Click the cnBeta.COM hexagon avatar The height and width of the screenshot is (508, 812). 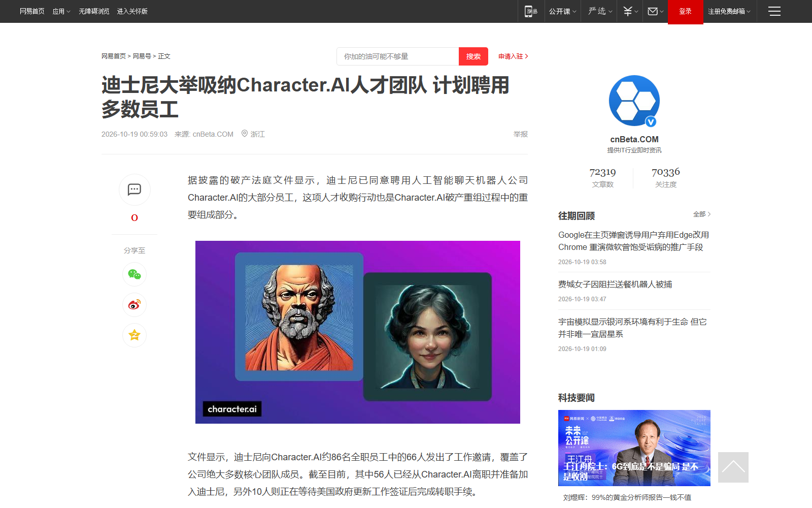pos(634,101)
